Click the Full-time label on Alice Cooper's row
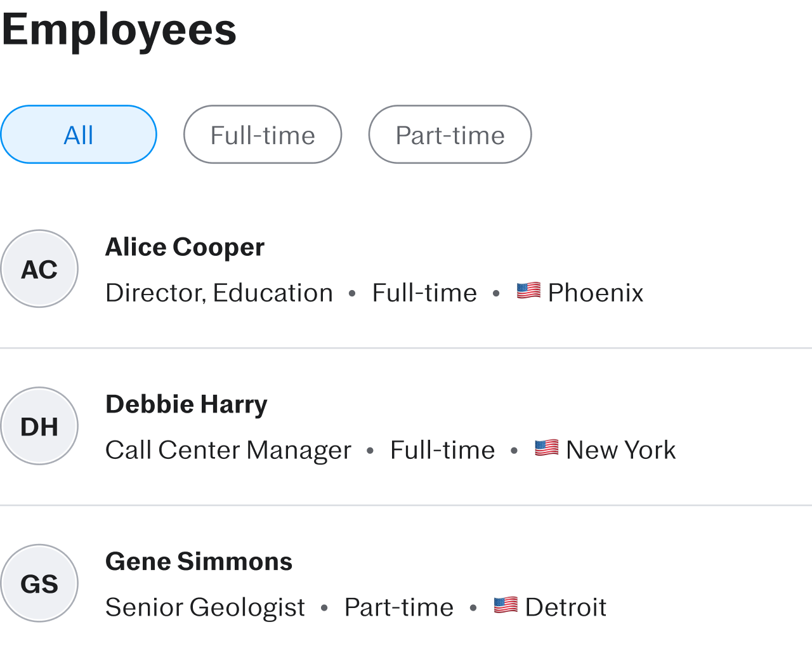The width and height of the screenshot is (812, 662). (x=424, y=293)
